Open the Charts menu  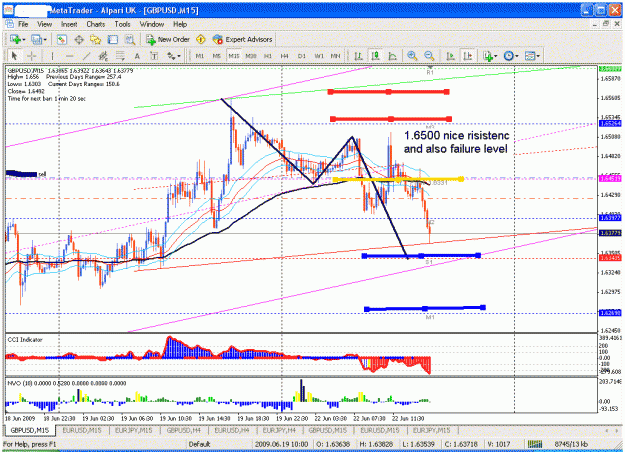(x=96, y=24)
